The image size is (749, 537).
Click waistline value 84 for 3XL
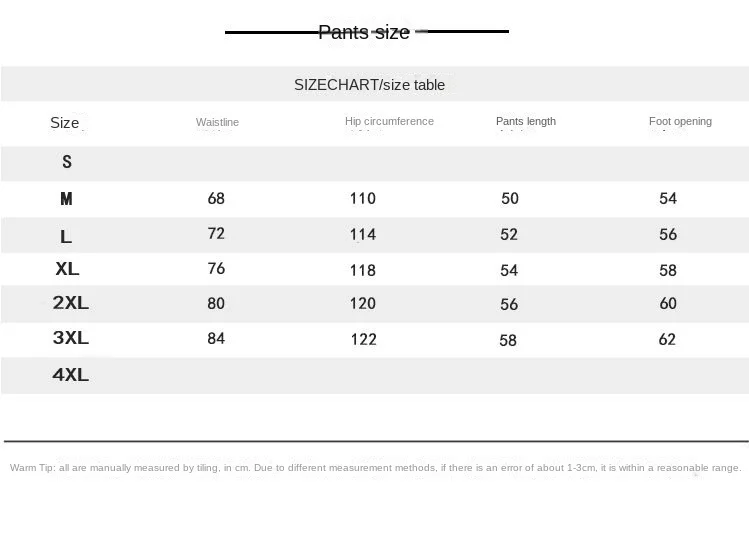pyautogui.click(x=216, y=338)
